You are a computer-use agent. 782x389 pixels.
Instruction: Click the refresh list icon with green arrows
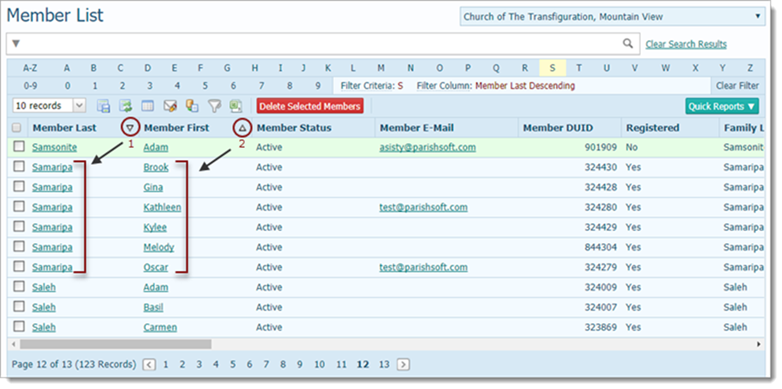(125, 106)
